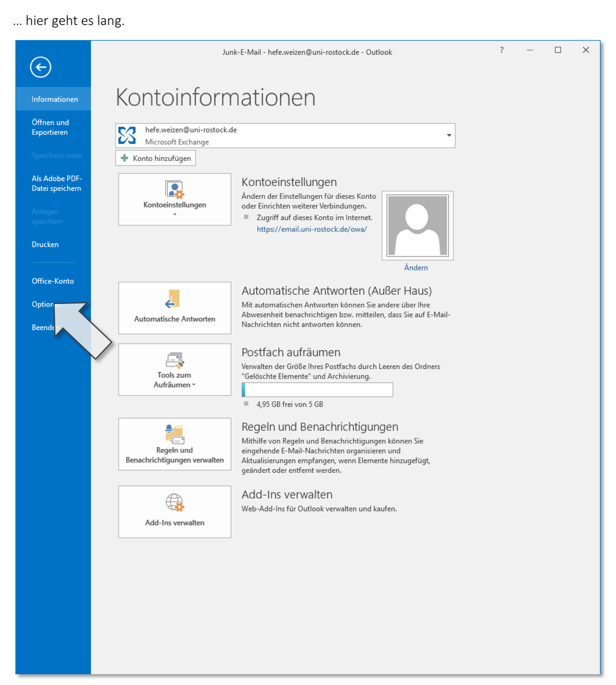Click the mailbox storage progress bar
This screenshot has height=685, width=616.
317,390
